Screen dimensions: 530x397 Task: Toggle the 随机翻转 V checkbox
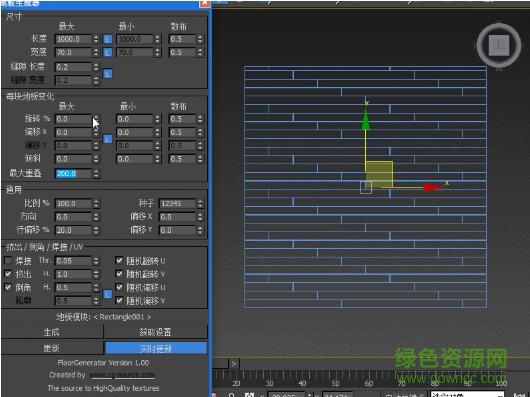click(119, 274)
